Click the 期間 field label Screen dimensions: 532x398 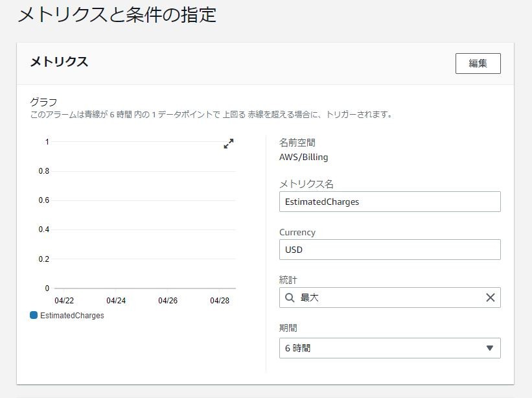(x=288, y=328)
